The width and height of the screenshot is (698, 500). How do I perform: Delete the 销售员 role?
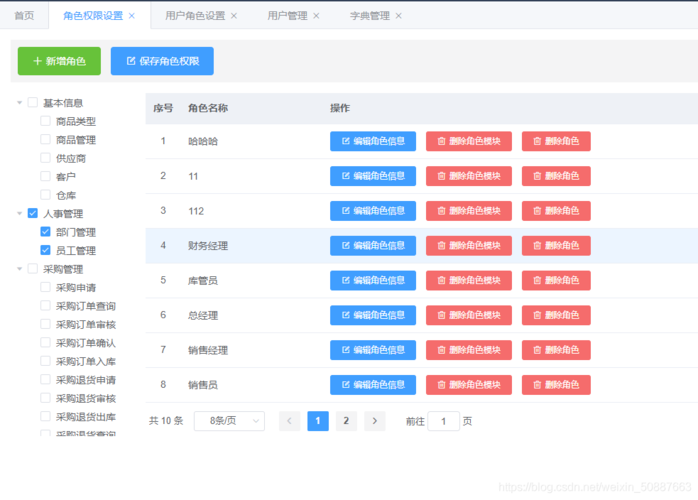point(556,385)
